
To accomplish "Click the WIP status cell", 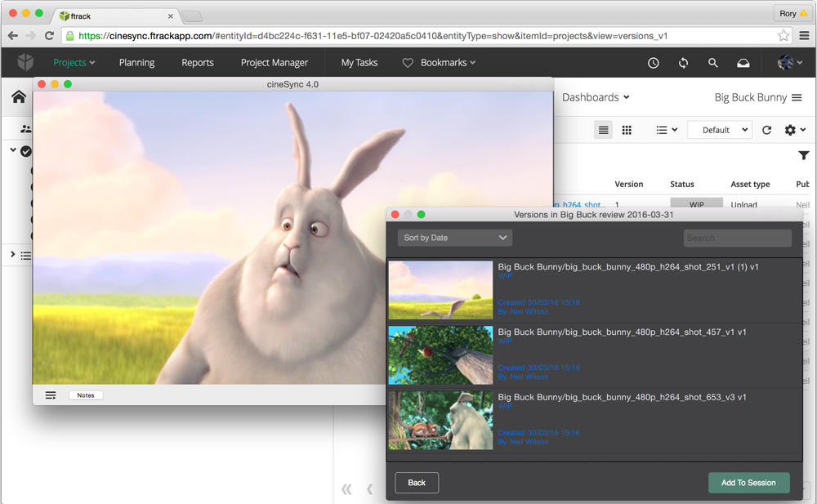I will [697, 203].
